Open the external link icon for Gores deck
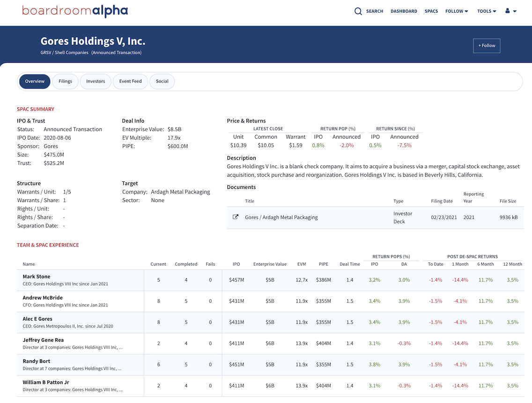 point(236,217)
